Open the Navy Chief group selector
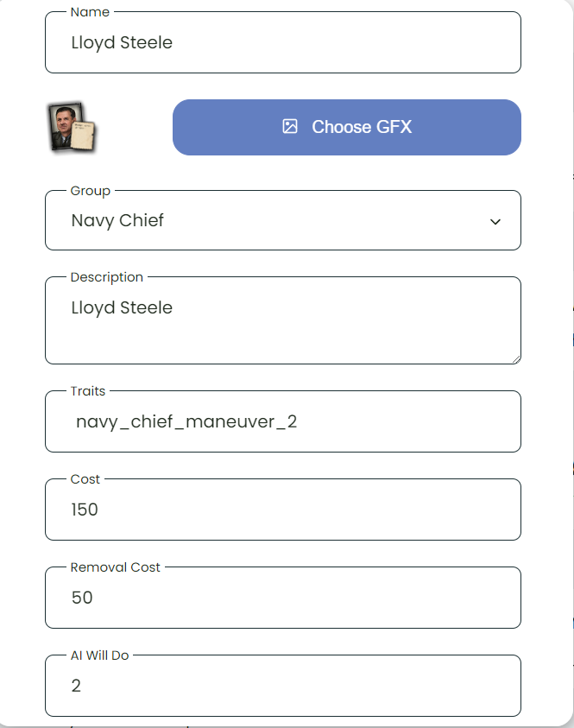574x728 pixels. tap(283, 220)
